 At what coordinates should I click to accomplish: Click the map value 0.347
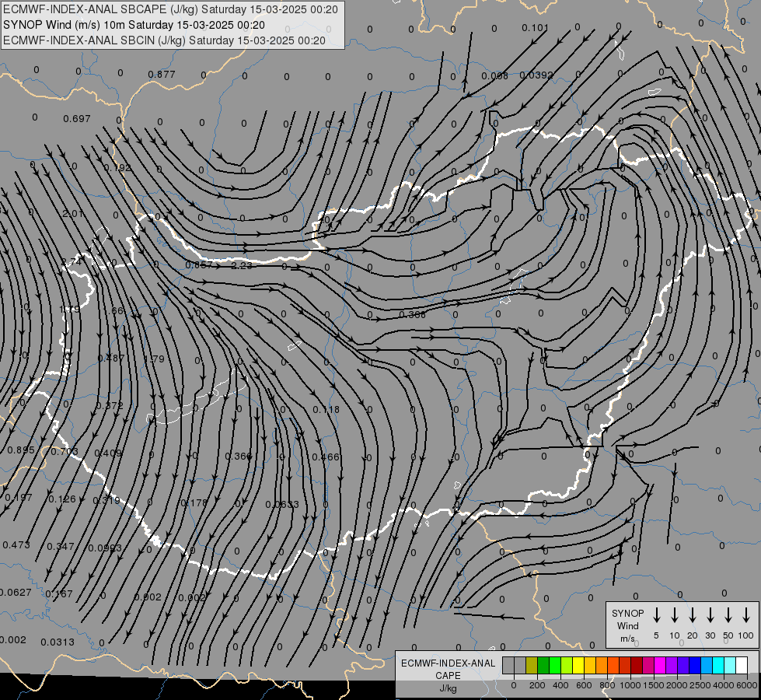coord(60,547)
